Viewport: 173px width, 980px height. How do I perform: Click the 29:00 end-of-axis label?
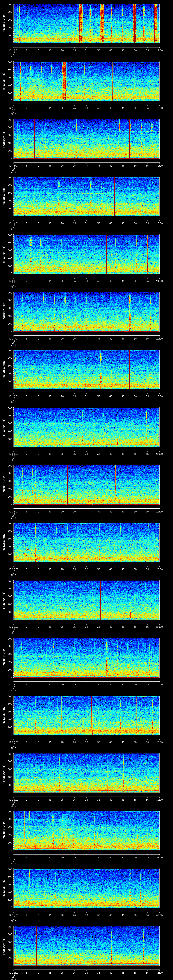[159, 742]
